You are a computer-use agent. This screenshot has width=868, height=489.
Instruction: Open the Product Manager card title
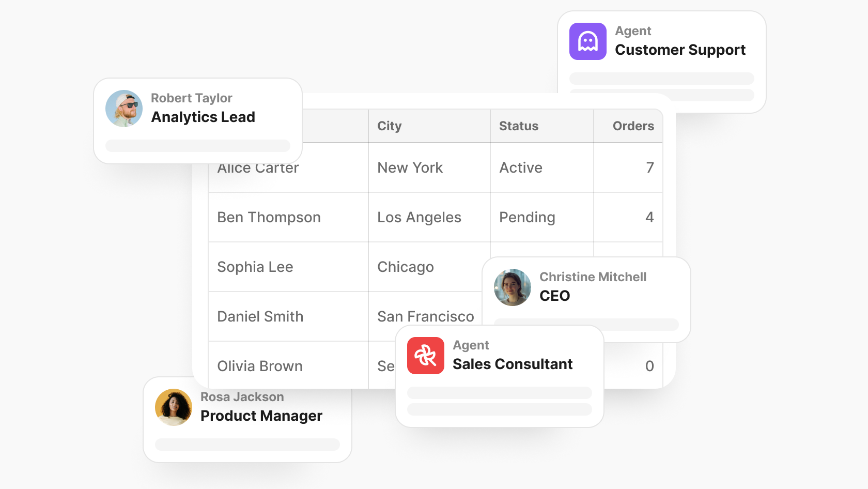261,416
